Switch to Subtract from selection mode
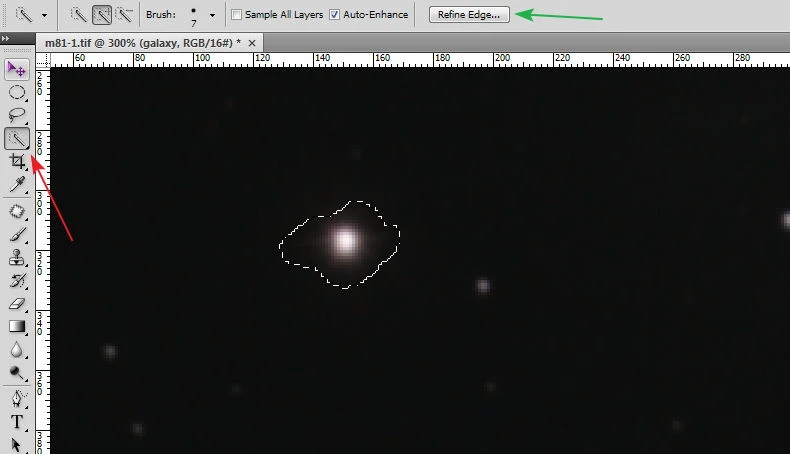790x454 pixels. [124, 15]
